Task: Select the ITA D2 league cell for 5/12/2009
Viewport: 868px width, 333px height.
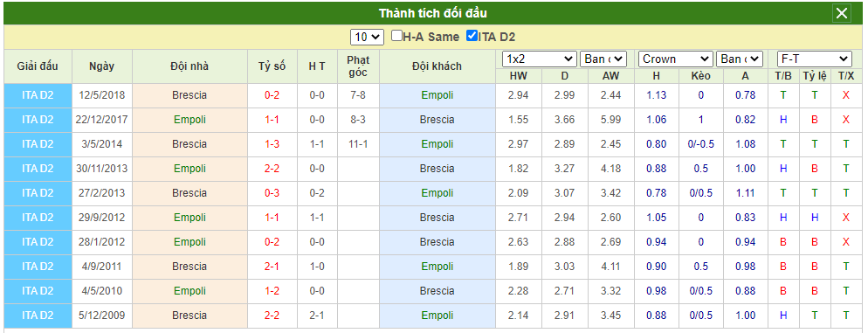Action: [38, 315]
